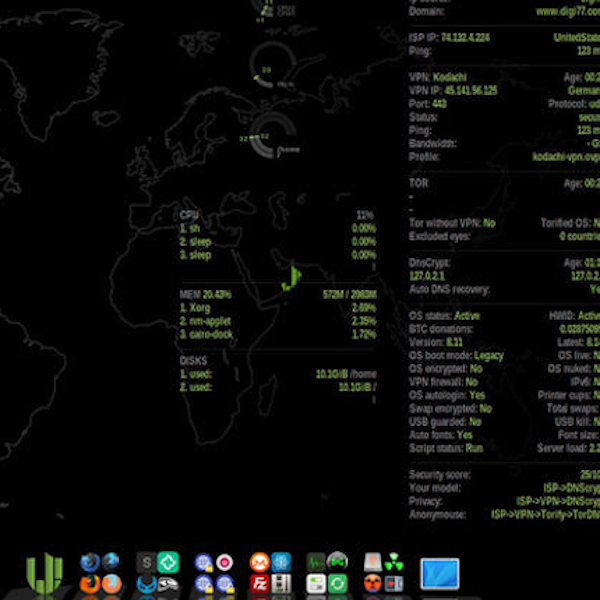Screen dimensions: 600x600
Task: Click the green radiation symbol icon
Action: 395,562
